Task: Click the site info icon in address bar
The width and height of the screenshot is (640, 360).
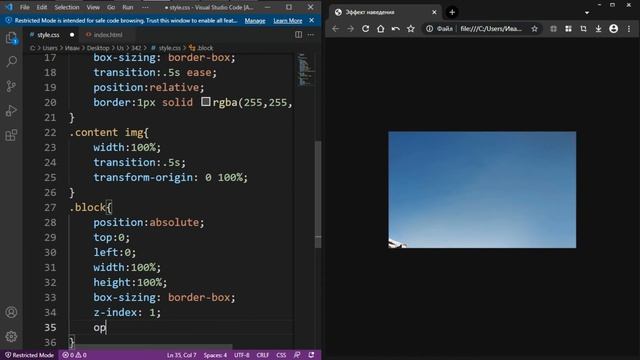Action: (x=429, y=29)
